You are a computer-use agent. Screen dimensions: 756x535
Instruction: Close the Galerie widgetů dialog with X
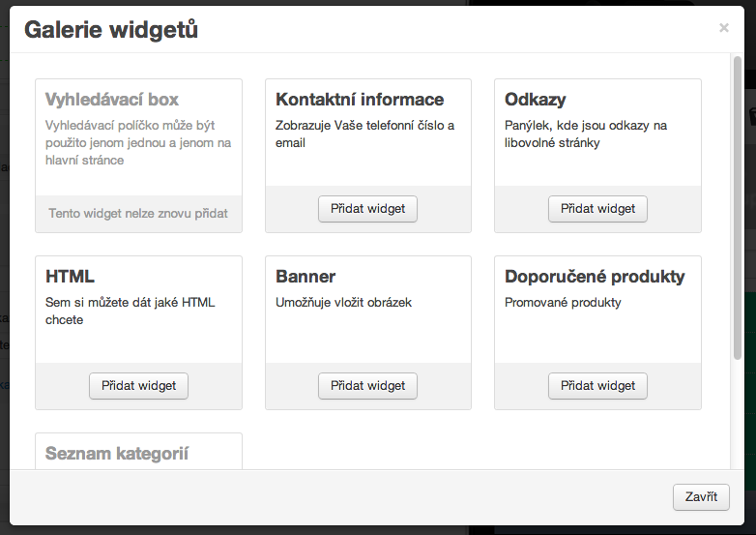point(724,28)
